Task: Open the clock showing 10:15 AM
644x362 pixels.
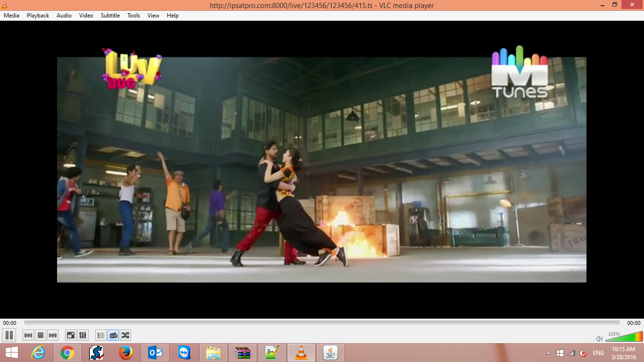Action: [x=624, y=353]
